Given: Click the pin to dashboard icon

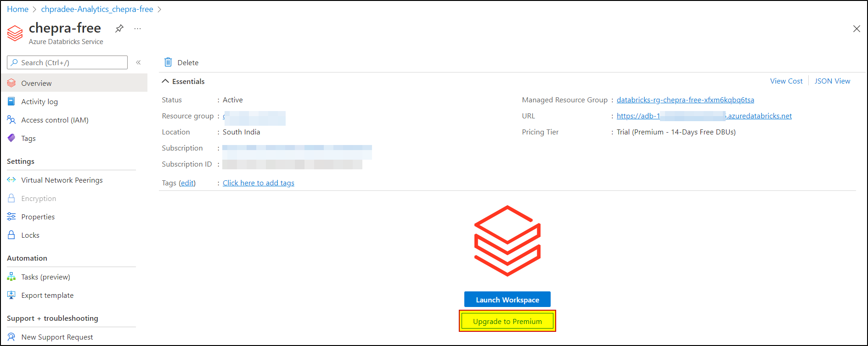Looking at the screenshot, I should (x=119, y=28).
